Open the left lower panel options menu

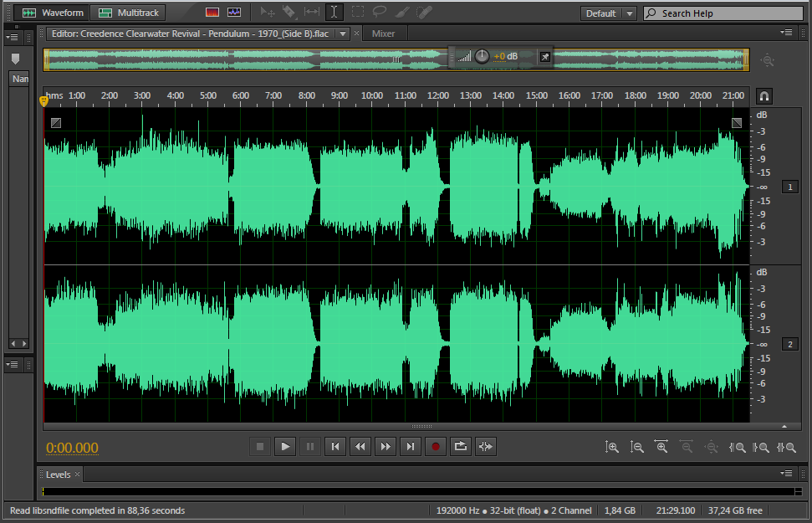(x=12, y=364)
